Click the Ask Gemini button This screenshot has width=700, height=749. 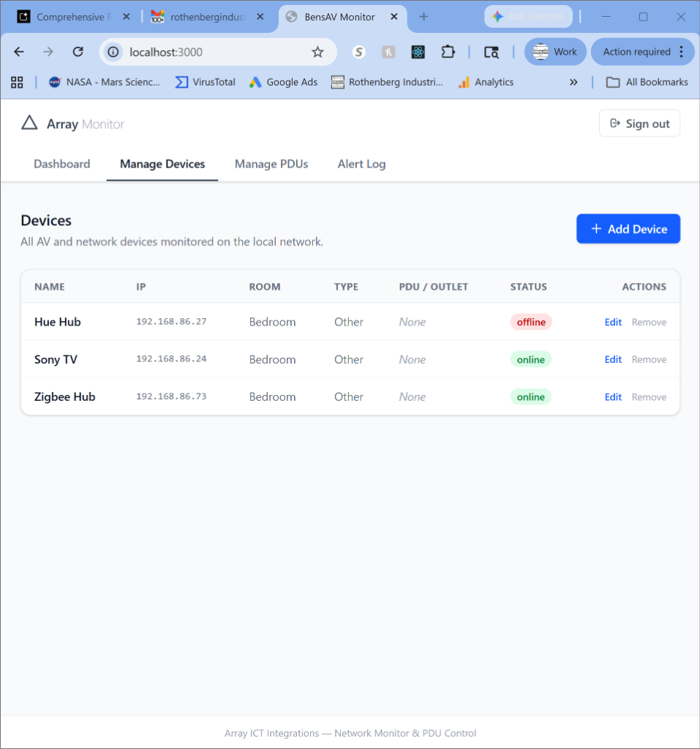[528, 17]
